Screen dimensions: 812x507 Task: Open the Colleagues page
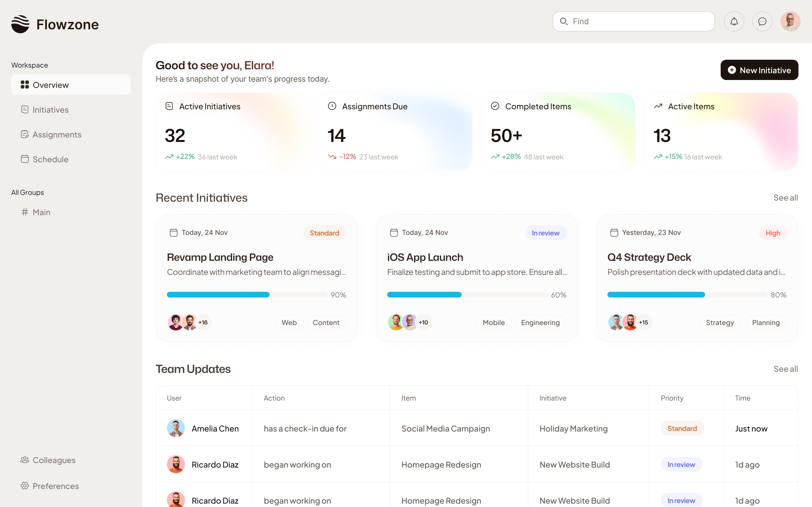(x=54, y=460)
